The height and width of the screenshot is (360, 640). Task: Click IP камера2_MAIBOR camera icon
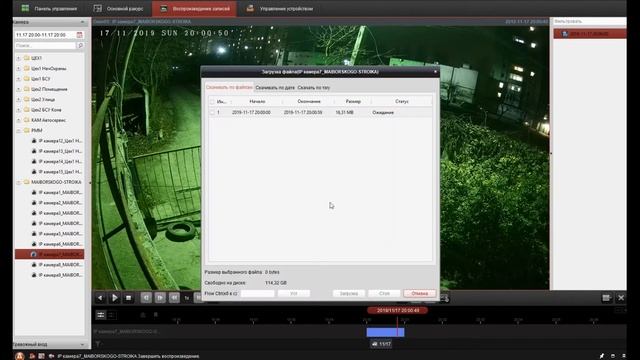[34, 203]
